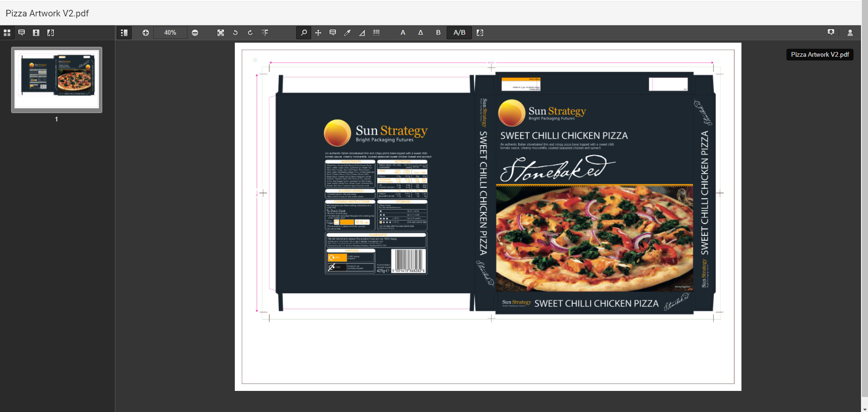Show version B only
868x412 pixels.
click(438, 33)
